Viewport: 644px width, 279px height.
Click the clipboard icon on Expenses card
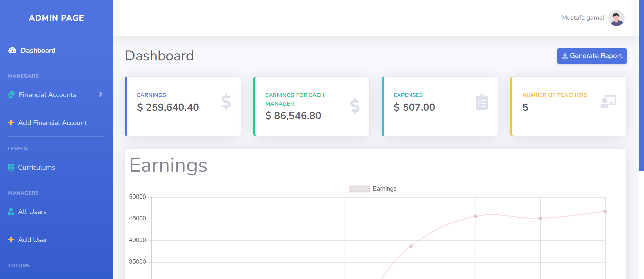coord(482,102)
